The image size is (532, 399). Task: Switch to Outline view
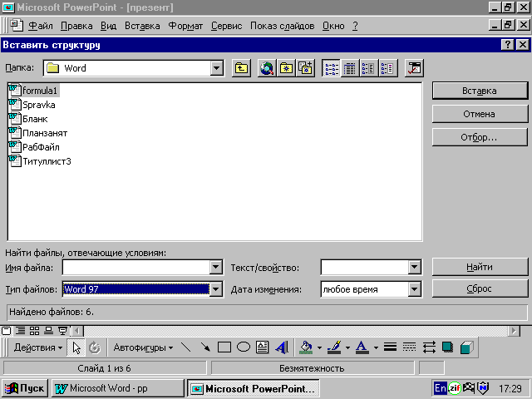[x=21, y=330]
